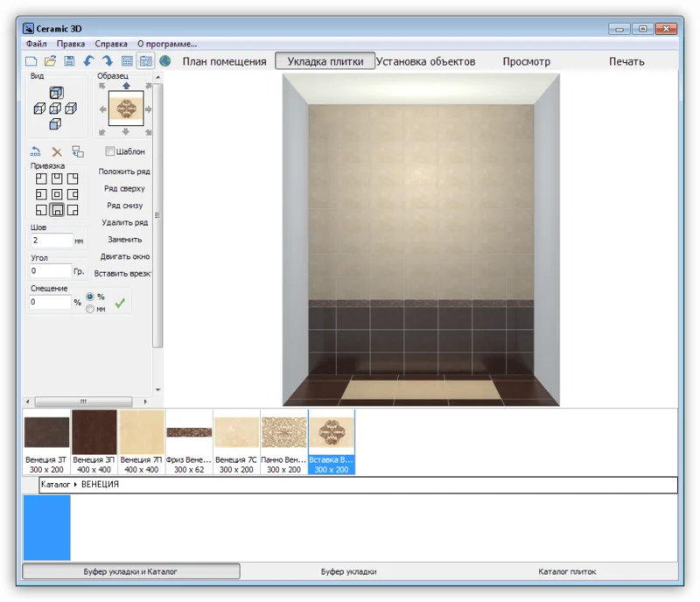
Task: Click the Ряд сверху button
Action: 124,188
